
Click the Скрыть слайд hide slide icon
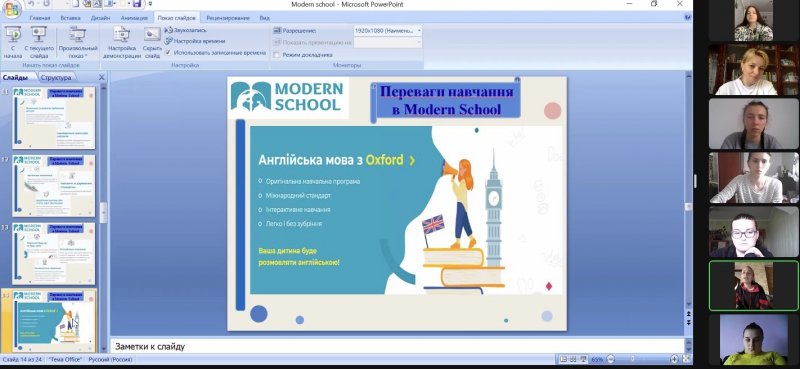pyautogui.click(x=152, y=42)
